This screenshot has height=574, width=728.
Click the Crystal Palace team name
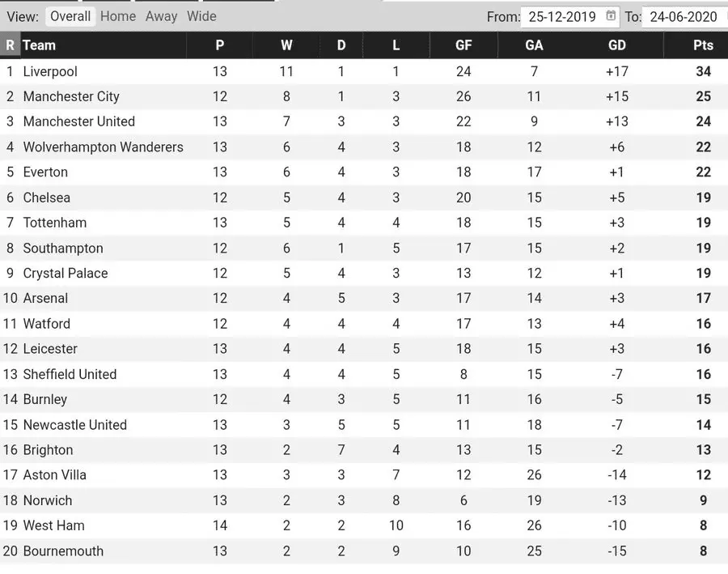coord(66,274)
